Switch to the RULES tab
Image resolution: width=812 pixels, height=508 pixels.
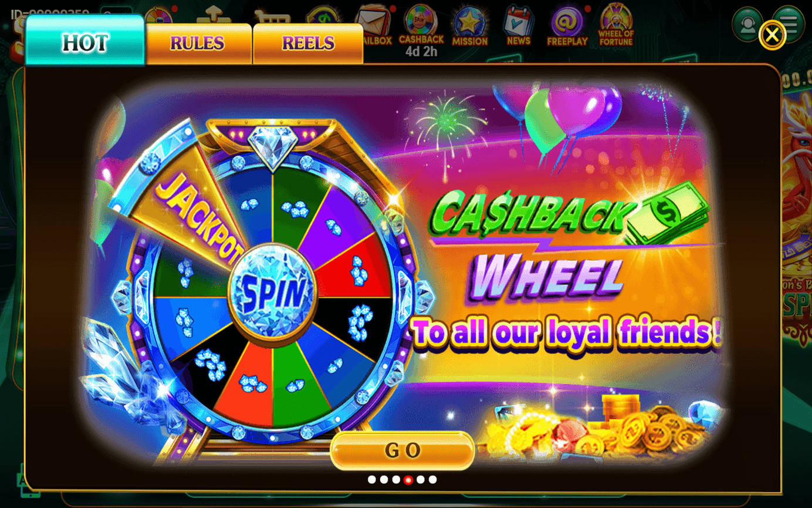point(198,43)
